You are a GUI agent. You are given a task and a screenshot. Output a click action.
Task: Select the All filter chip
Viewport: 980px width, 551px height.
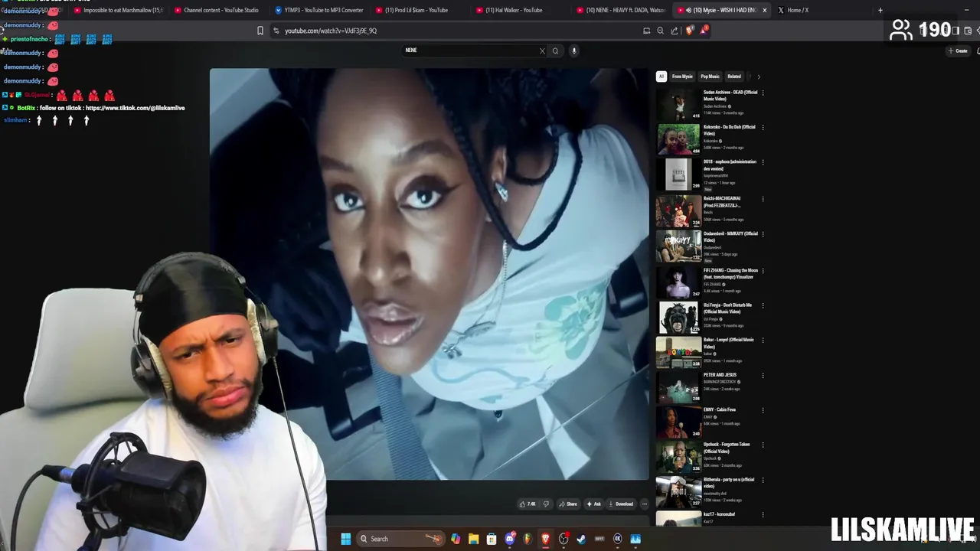661,77
